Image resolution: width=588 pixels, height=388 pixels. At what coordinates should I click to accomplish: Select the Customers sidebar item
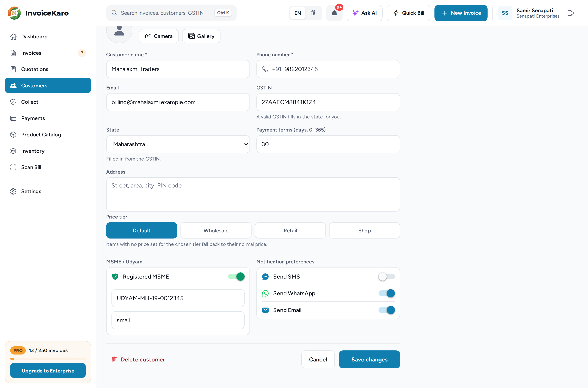tap(48, 86)
